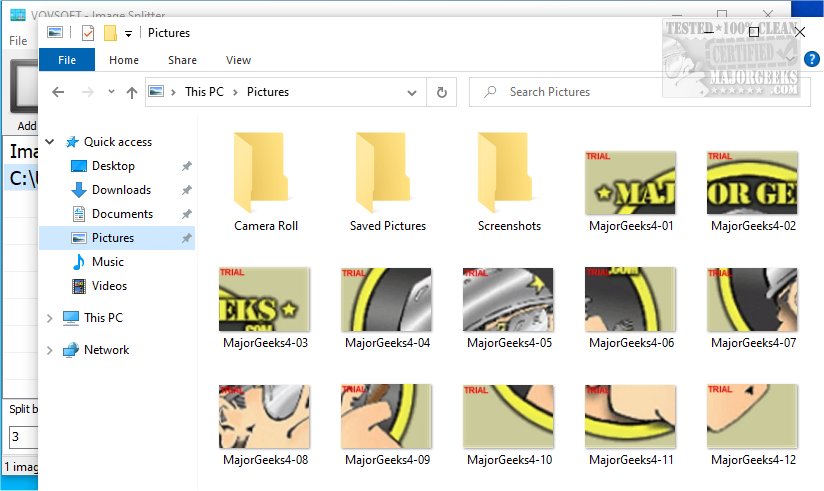Open Music in navigation pane
This screenshot has width=824, height=491.
[108, 262]
